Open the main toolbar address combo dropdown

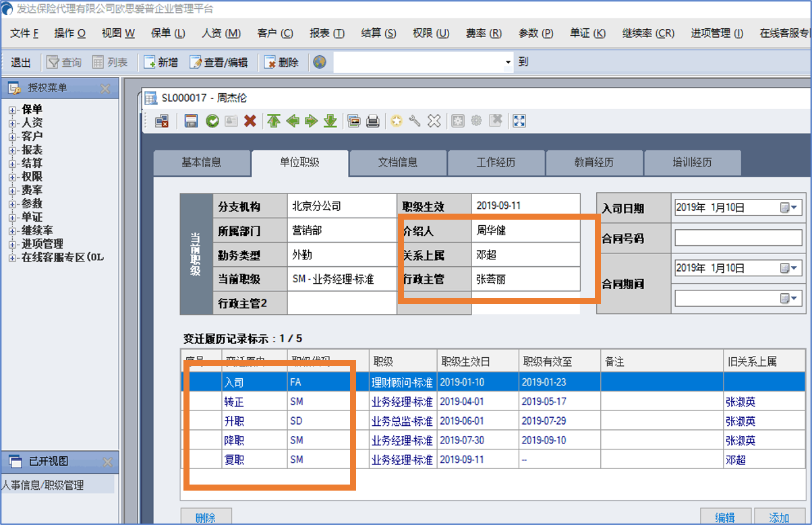coord(509,63)
